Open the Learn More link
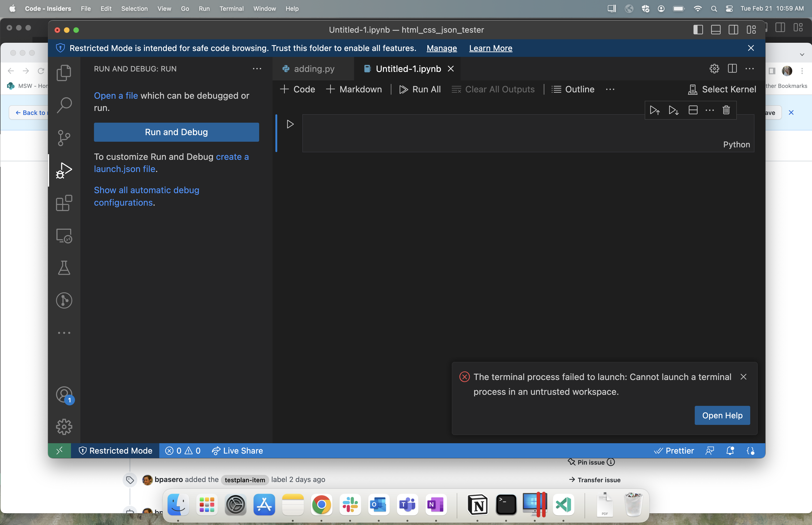 point(490,48)
